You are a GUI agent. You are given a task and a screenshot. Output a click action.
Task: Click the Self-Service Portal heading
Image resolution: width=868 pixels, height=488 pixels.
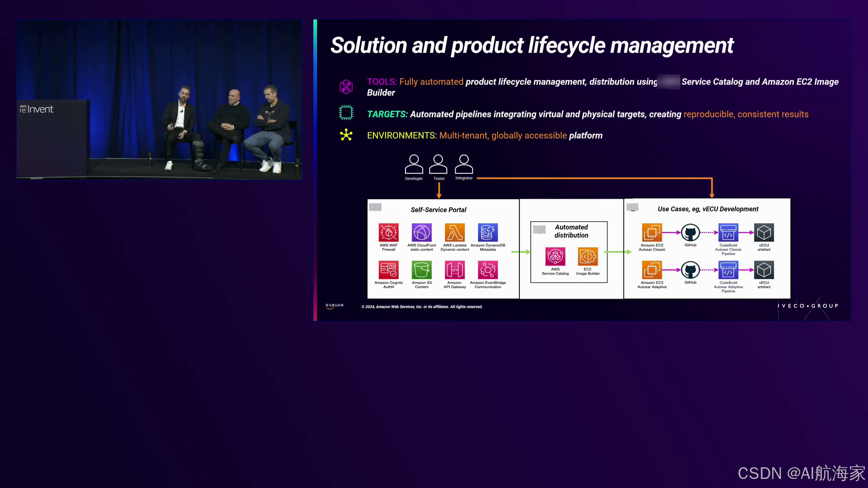[x=438, y=210]
